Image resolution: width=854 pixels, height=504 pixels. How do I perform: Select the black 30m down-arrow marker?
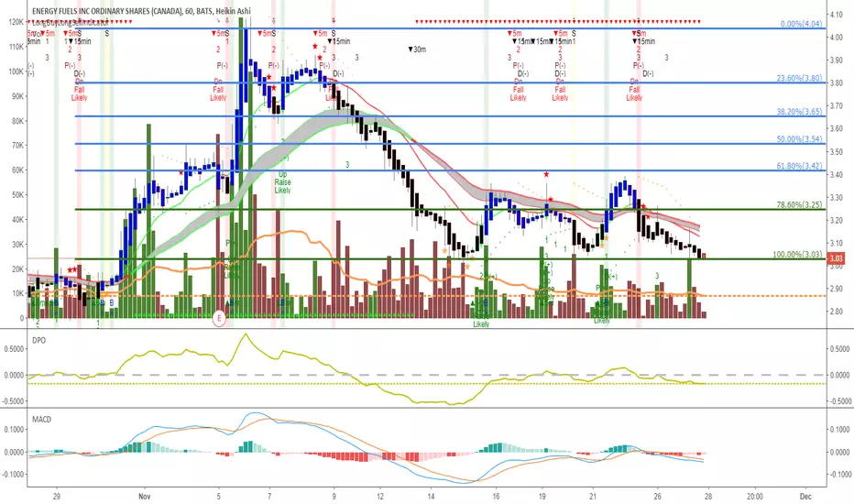click(417, 49)
